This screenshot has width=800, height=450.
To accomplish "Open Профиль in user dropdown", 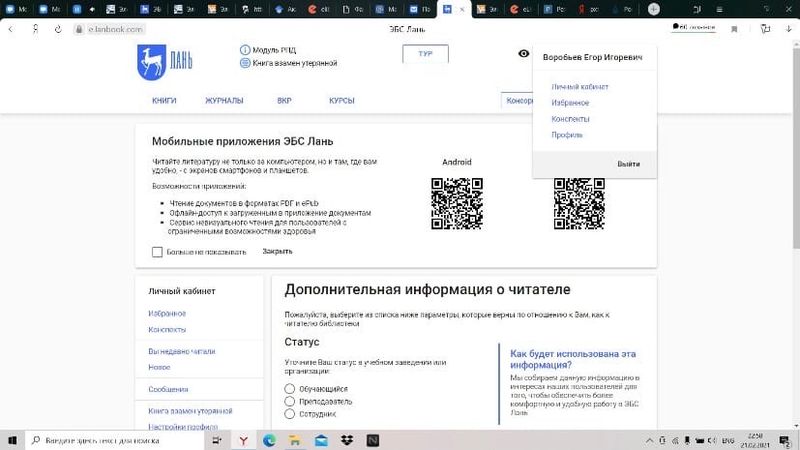I will (567, 135).
